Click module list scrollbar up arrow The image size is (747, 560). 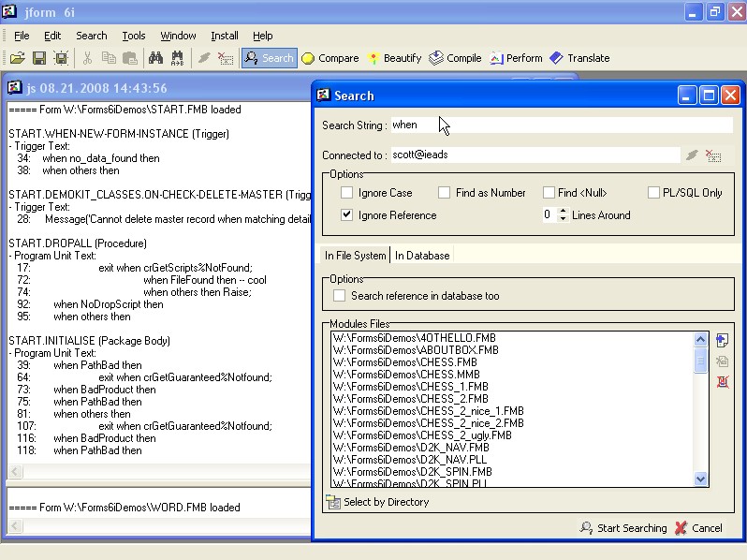click(700, 339)
